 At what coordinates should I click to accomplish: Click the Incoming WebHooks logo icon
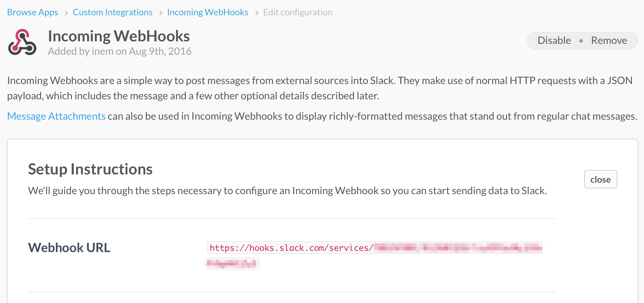(x=22, y=42)
